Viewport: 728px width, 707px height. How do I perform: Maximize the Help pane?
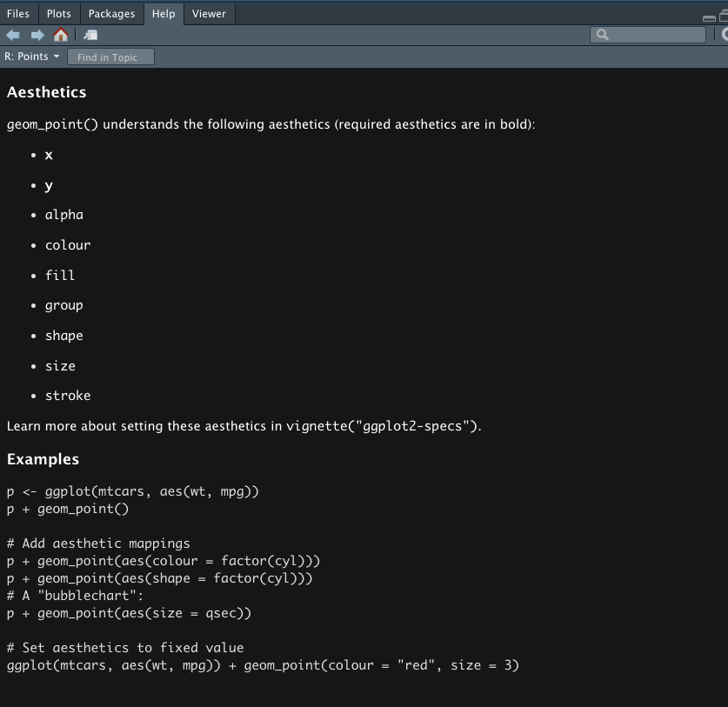click(x=723, y=15)
